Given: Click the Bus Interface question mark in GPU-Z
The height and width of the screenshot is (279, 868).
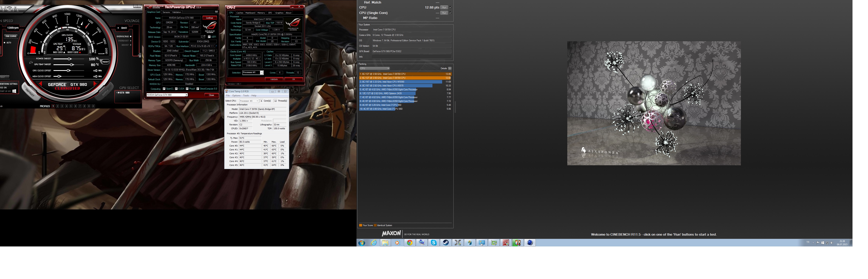Looking at the screenshot, I should click(x=216, y=46).
